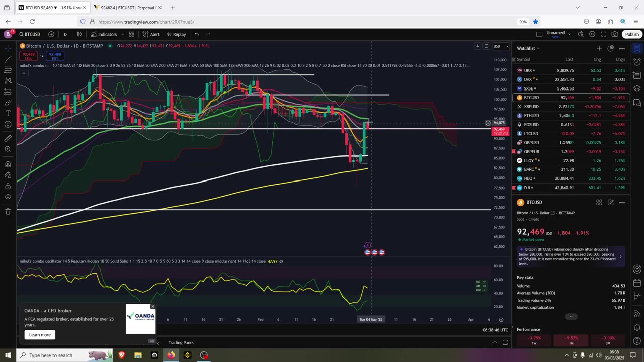Activate the zoom in tool

8,149
